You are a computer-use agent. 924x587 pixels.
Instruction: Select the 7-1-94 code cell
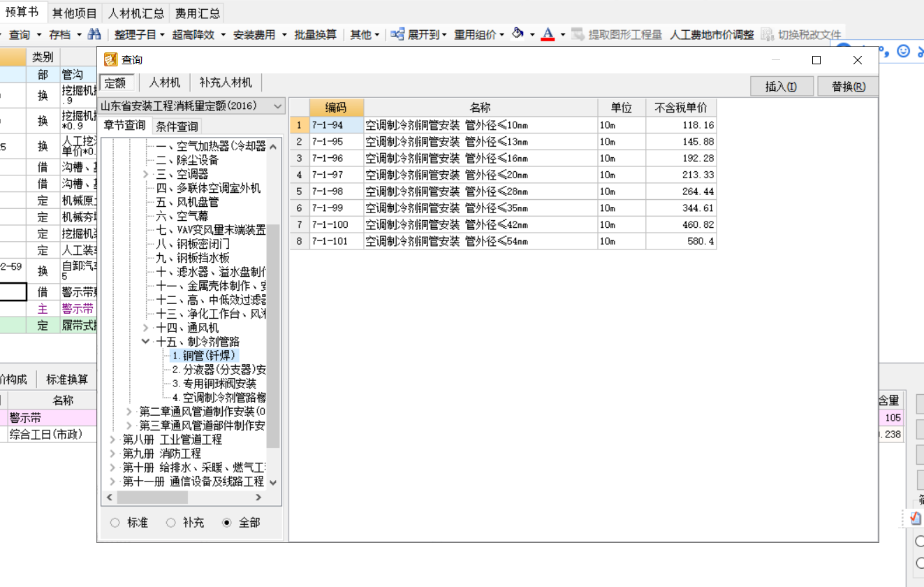click(337, 125)
